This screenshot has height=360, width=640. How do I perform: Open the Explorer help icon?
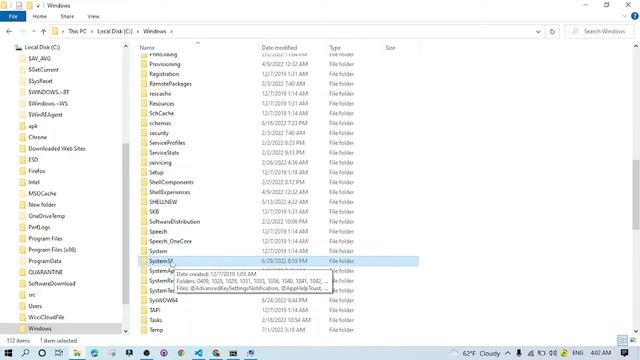tap(635, 16)
